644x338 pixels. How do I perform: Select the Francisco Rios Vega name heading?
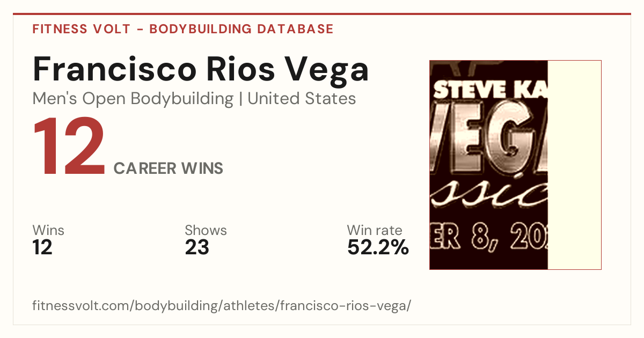point(201,69)
